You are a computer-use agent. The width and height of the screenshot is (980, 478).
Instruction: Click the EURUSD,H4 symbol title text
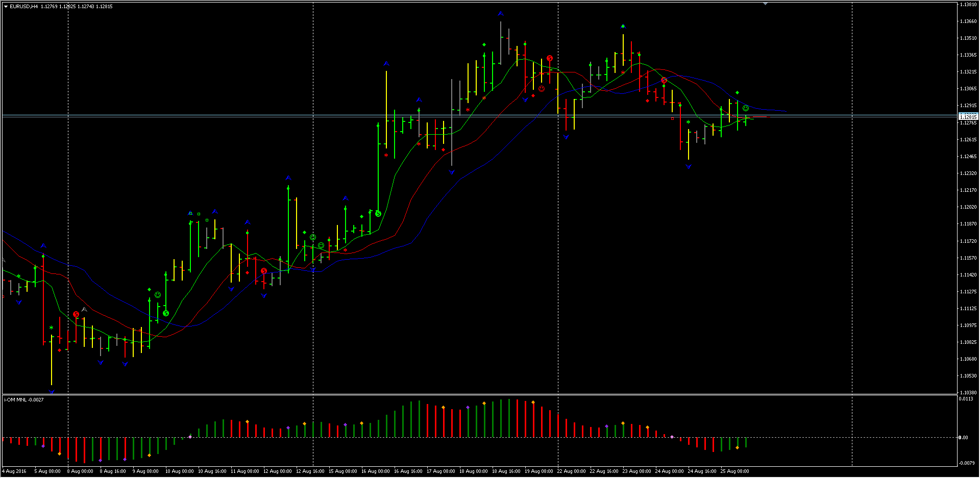(x=23, y=7)
